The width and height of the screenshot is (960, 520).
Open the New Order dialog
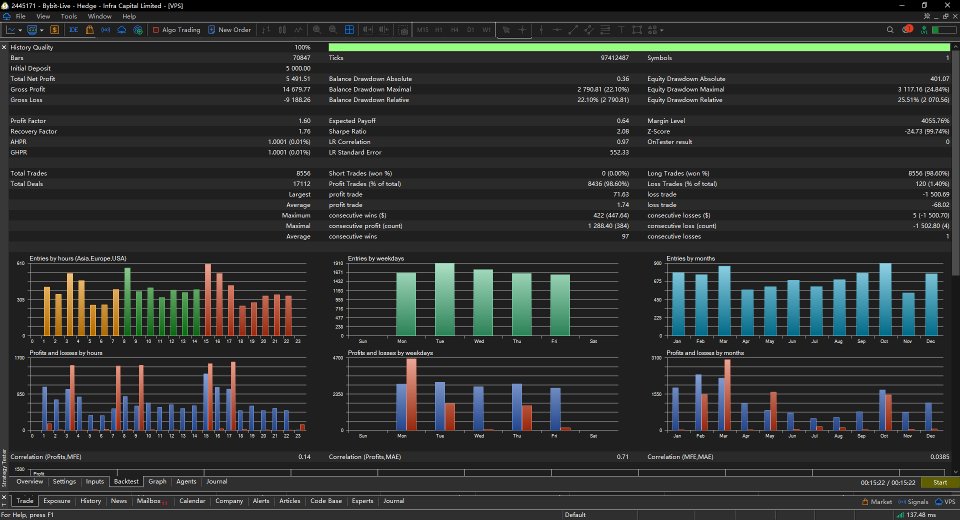(x=230, y=29)
